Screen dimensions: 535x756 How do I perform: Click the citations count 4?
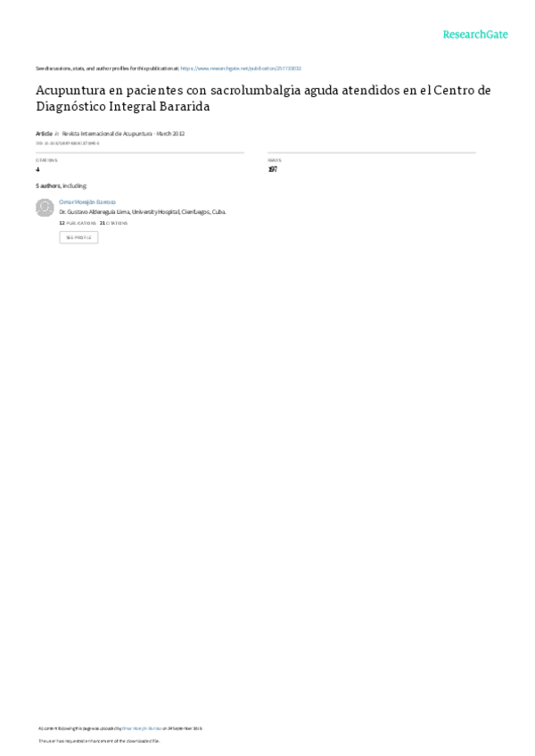tap(37, 169)
